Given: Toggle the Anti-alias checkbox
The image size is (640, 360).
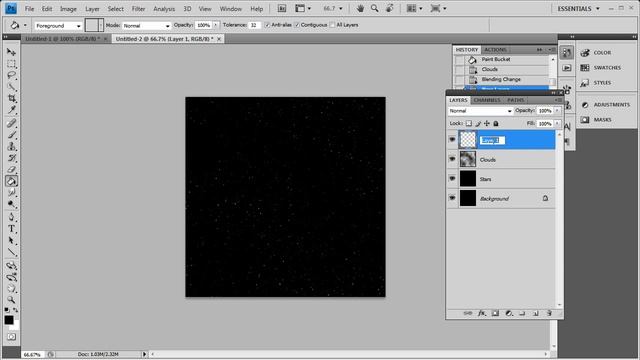Looking at the screenshot, I should pyautogui.click(x=267, y=25).
